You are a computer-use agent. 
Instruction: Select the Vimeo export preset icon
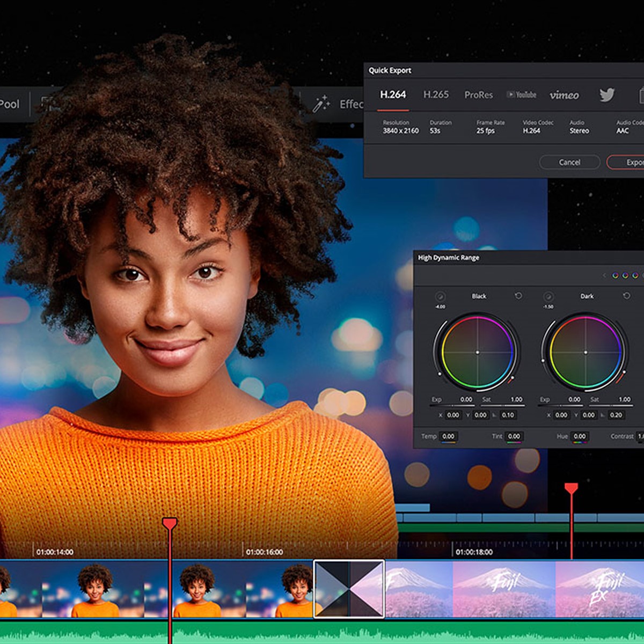[x=565, y=94]
